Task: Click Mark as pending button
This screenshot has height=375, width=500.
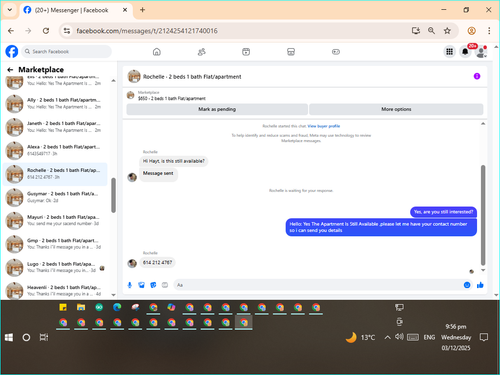Action: point(217,109)
